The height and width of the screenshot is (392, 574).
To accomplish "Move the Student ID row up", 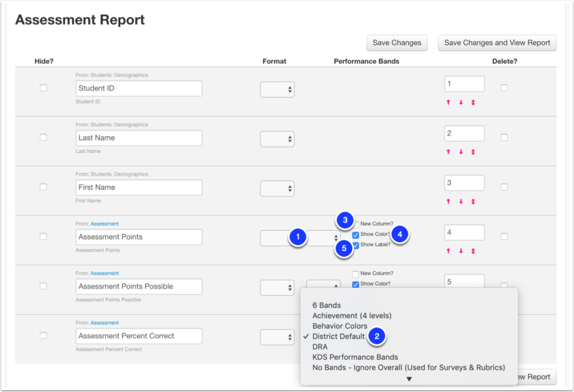I will pos(448,102).
